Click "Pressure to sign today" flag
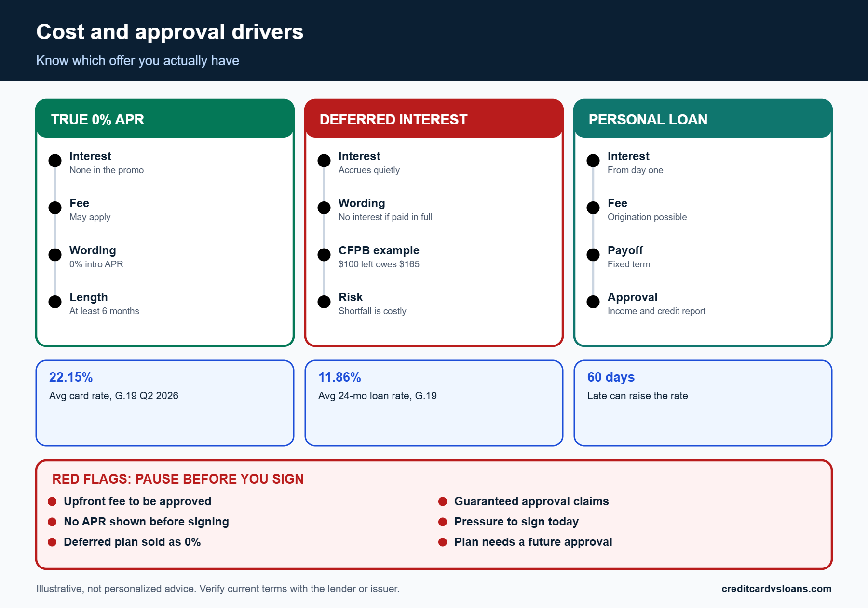This screenshot has width=868, height=608. point(516,522)
